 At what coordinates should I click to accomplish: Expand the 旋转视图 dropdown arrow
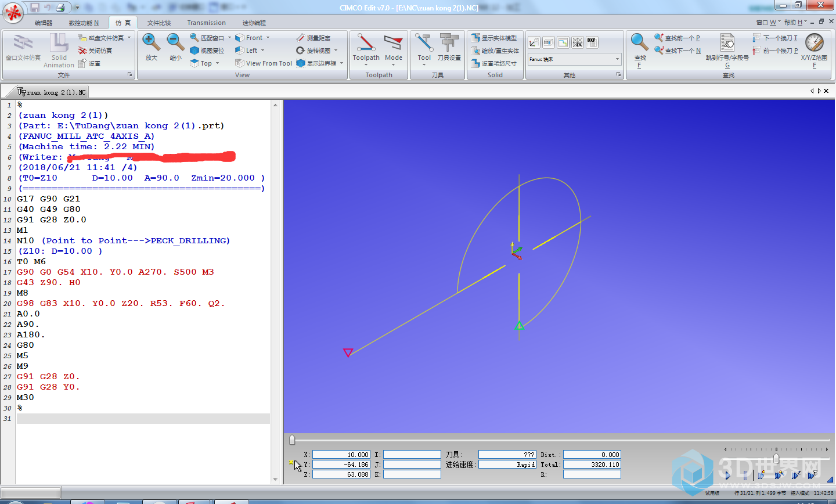336,51
